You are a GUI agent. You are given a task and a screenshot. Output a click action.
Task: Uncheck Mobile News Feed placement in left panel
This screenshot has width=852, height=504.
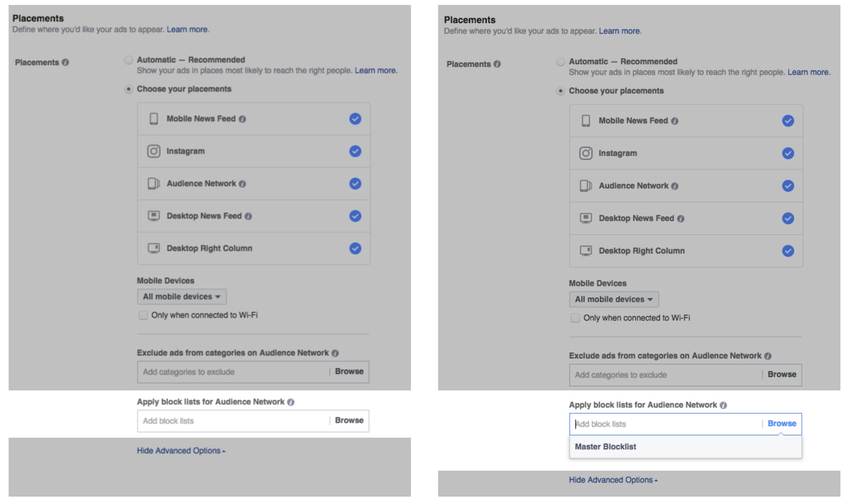[x=355, y=119]
